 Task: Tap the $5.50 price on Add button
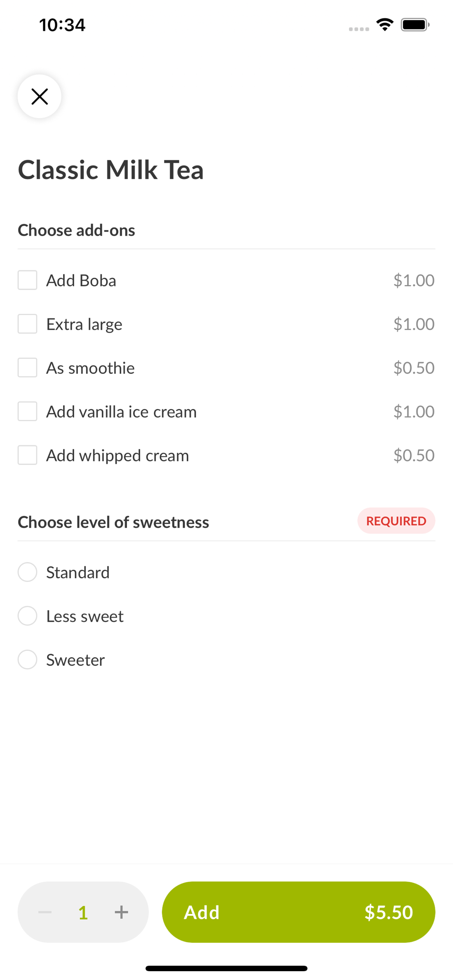[x=388, y=912]
